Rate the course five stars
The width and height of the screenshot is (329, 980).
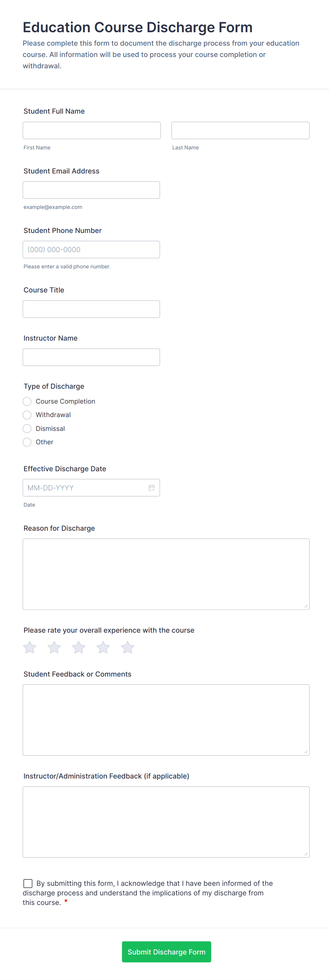pos(127,647)
